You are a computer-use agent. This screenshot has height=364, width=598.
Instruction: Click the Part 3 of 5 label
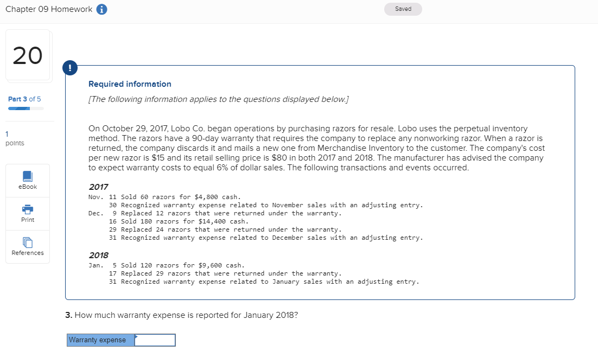coord(24,99)
